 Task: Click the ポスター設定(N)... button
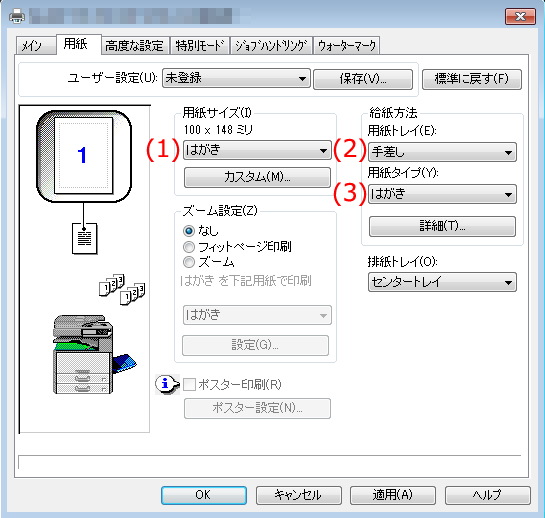(x=257, y=408)
